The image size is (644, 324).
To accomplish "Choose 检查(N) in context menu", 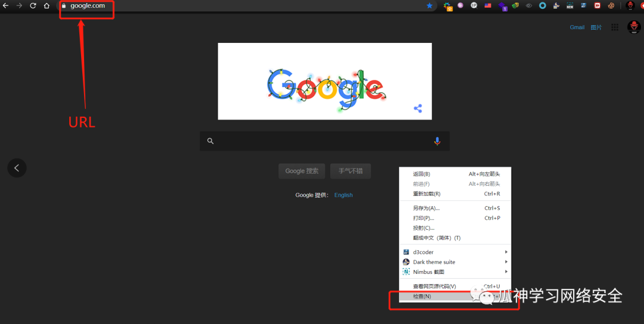I will (455, 296).
